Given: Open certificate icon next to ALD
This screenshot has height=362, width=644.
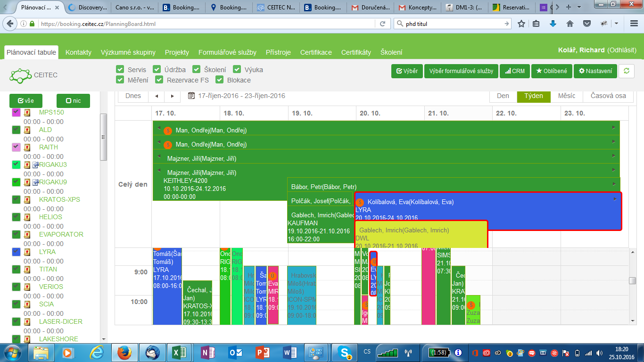Looking at the screenshot, I should [x=27, y=130].
